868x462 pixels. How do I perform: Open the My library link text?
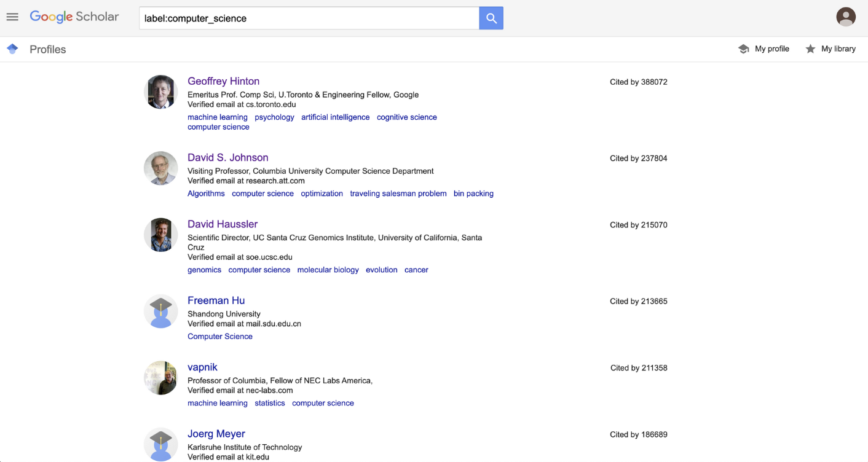[838, 49]
